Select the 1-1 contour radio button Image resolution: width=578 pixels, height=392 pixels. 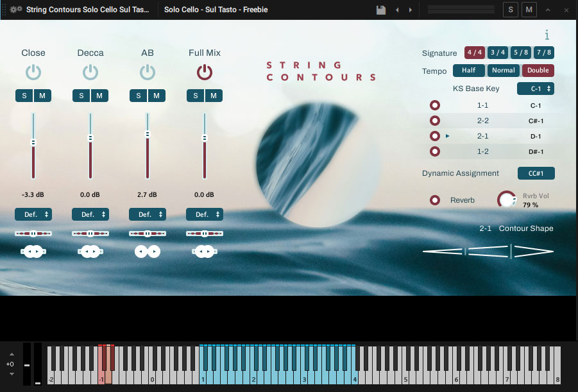click(x=435, y=105)
